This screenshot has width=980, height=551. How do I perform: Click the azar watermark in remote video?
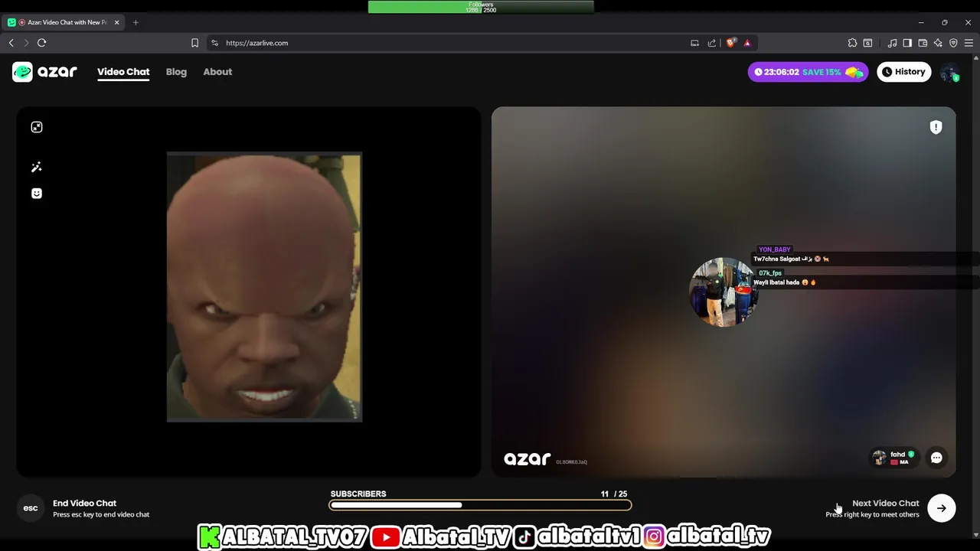(x=528, y=458)
